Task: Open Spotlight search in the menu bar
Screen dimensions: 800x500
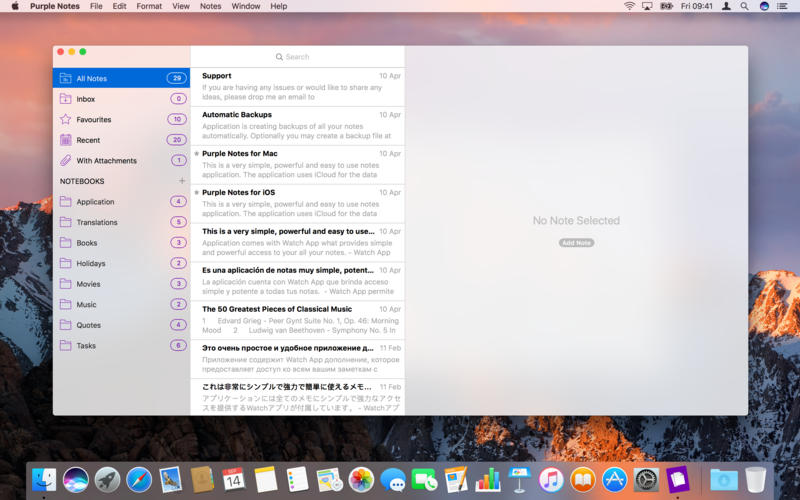Action: click(x=744, y=6)
